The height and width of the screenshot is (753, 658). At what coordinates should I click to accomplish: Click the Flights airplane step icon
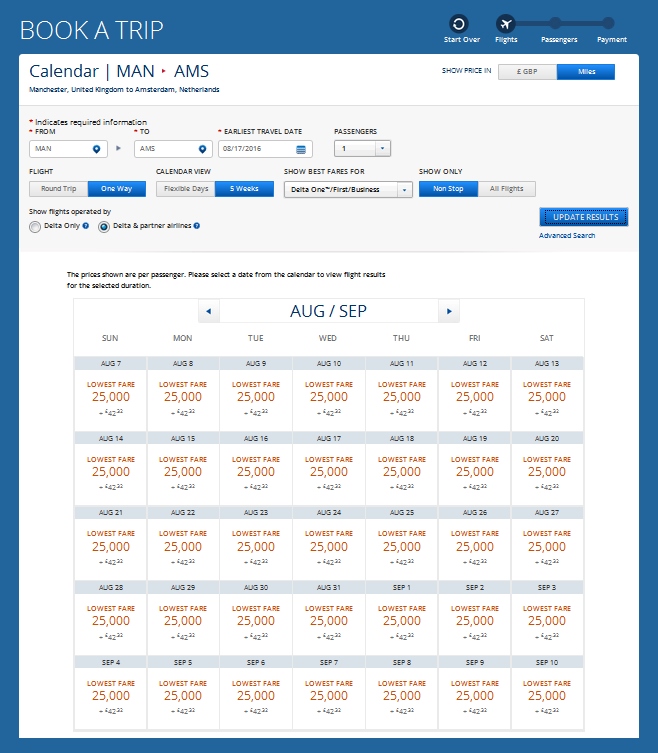pos(506,23)
